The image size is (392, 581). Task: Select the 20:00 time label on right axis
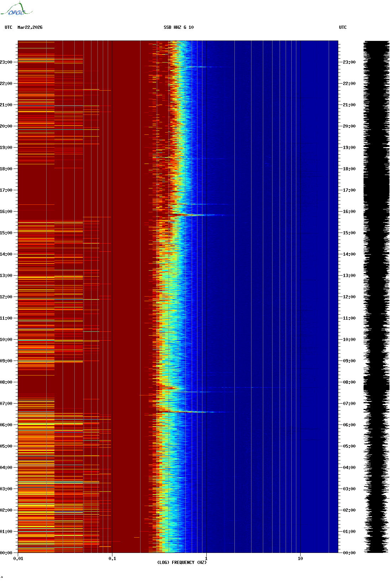point(349,126)
